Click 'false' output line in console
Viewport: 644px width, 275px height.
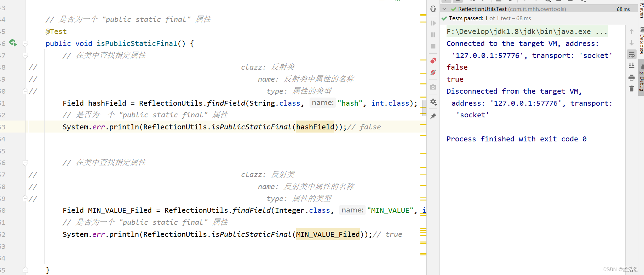click(x=457, y=67)
